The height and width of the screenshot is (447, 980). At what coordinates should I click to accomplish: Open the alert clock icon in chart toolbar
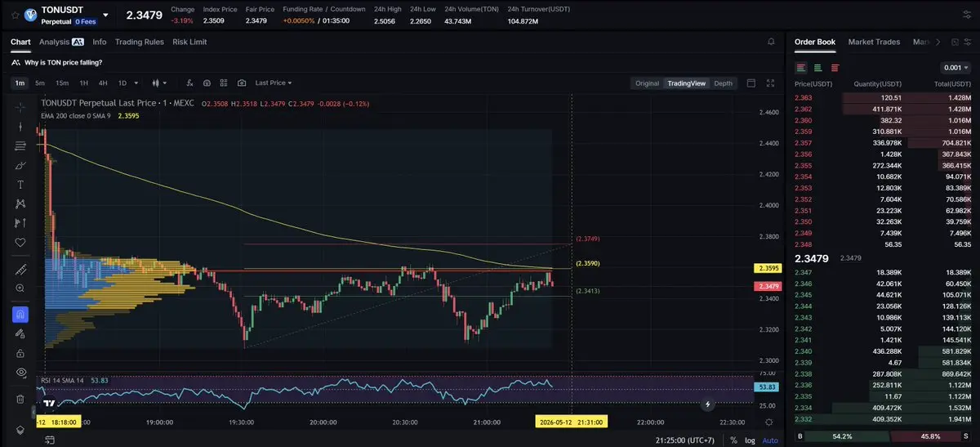point(207,83)
